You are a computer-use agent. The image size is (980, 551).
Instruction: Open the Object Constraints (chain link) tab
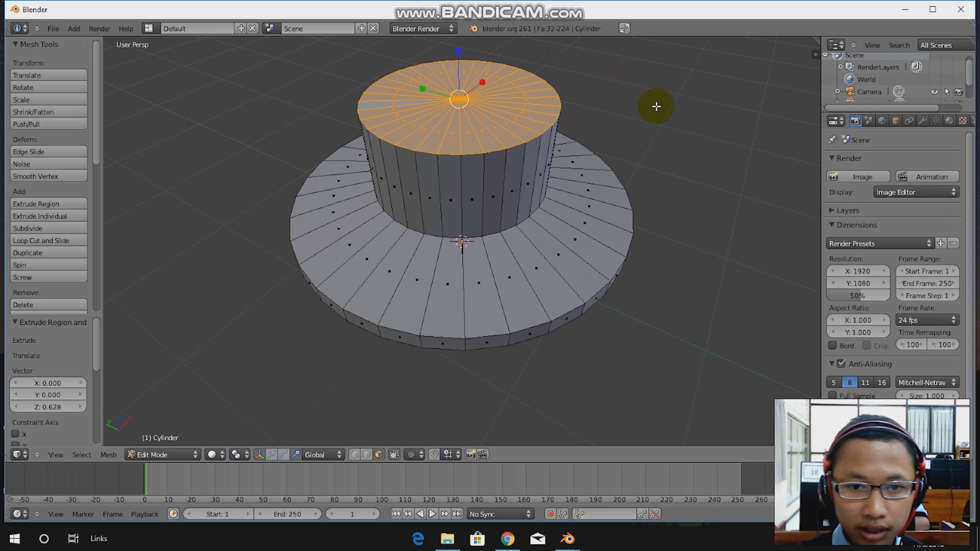[908, 121]
